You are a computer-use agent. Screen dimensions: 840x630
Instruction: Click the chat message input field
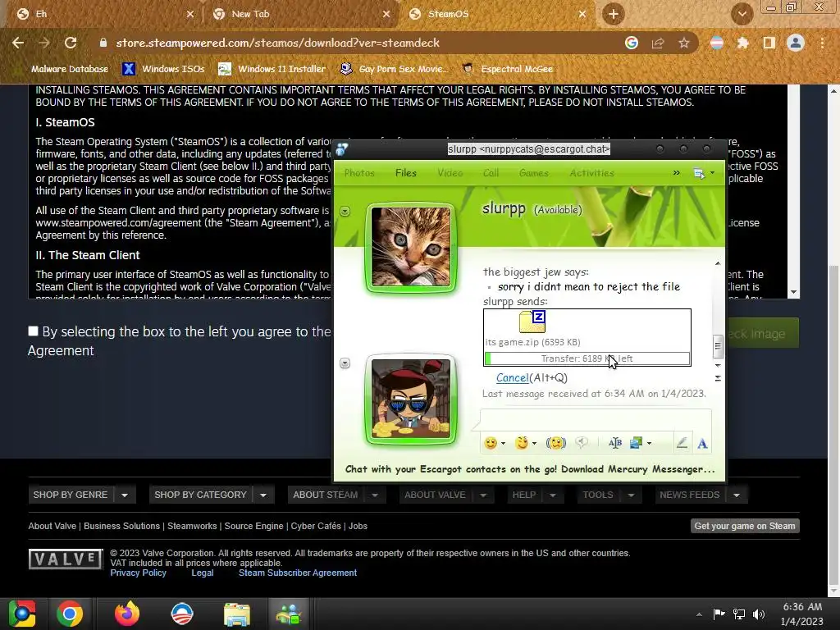tap(596, 419)
